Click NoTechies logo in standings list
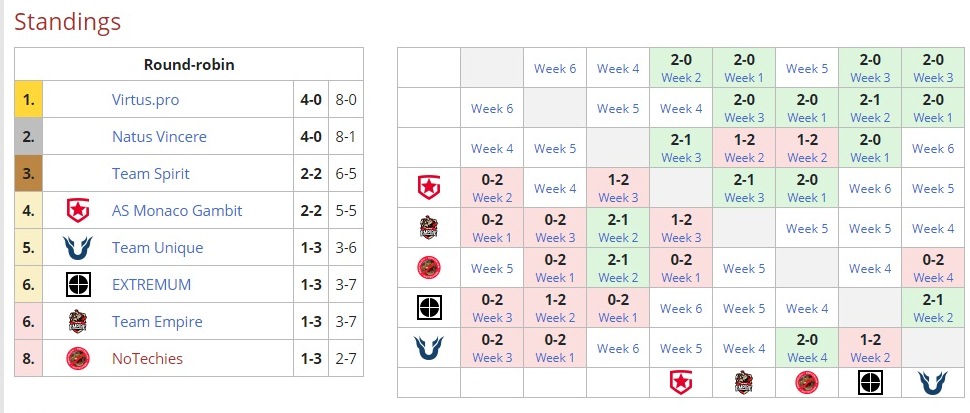 [x=78, y=358]
